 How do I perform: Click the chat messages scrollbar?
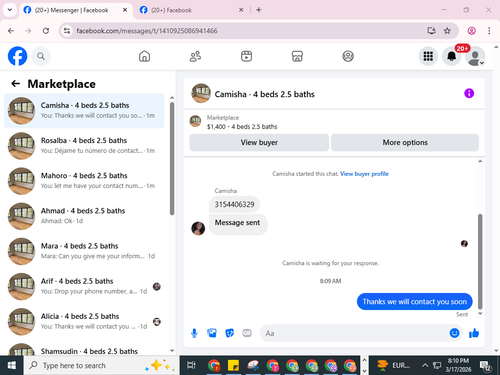point(480,262)
